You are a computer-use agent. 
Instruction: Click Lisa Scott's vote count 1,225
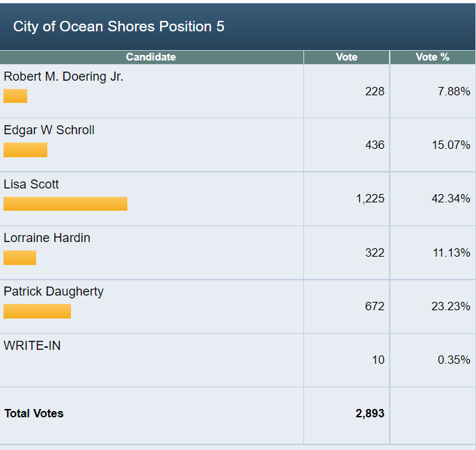[x=370, y=199]
